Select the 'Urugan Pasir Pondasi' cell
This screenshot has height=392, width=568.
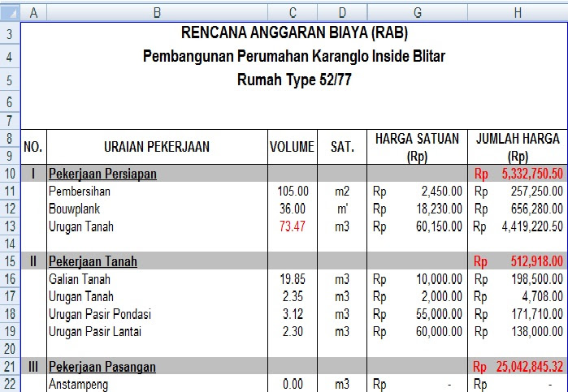[157, 314]
